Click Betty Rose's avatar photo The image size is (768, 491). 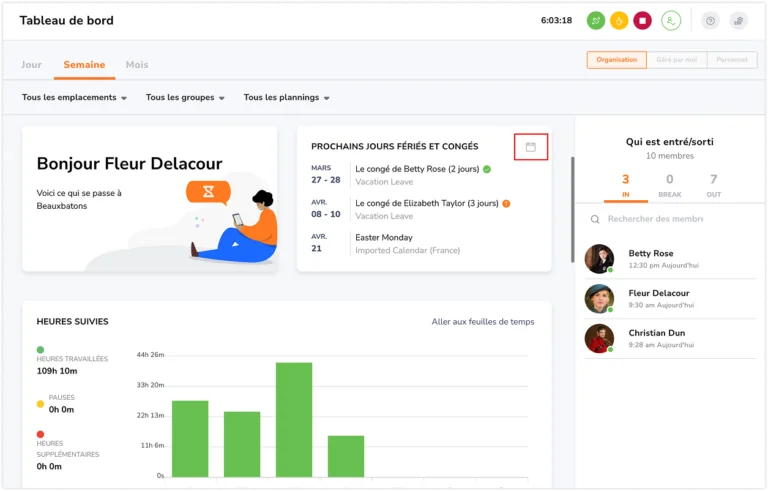pos(599,259)
